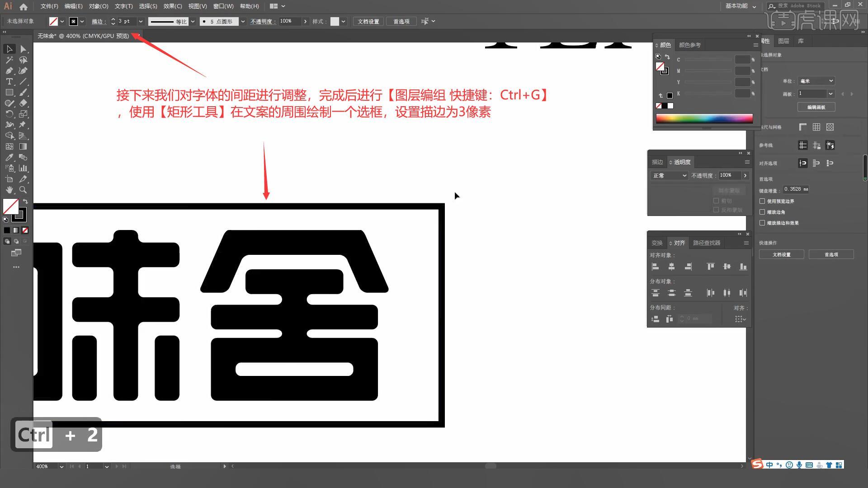This screenshot has height=488, width=868.
Task: Select the Type tool
Action: (x=9, y=82)
